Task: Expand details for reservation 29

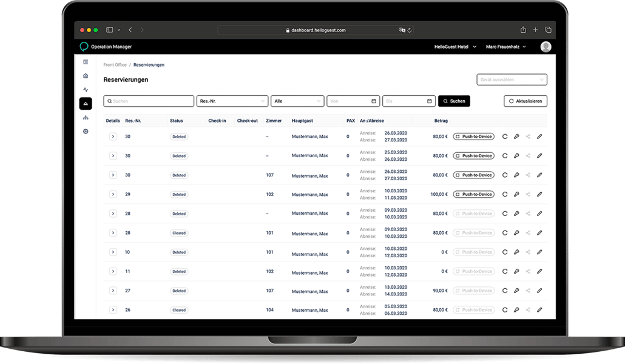Action: pos(113,194)
